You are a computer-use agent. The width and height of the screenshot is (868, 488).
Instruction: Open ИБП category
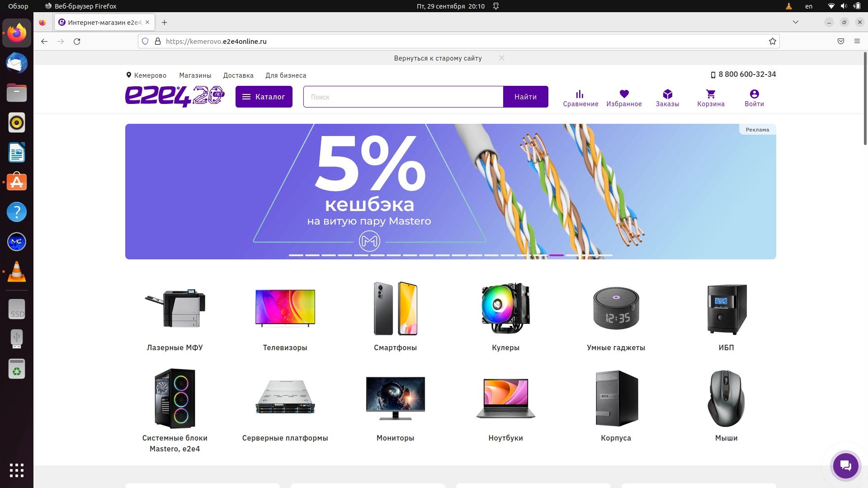726,316
